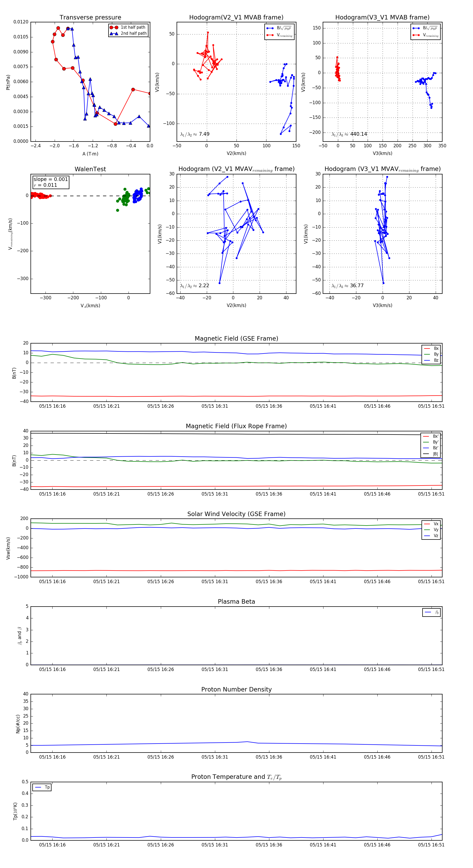The width and height of the screenshot is (473, 868).
Task: Click the 'A (T·m)' x-axis label
Action: point(90,154)
